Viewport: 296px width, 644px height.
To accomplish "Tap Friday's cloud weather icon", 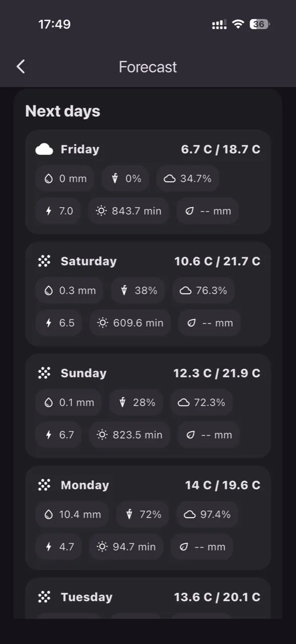I will 44,149.
